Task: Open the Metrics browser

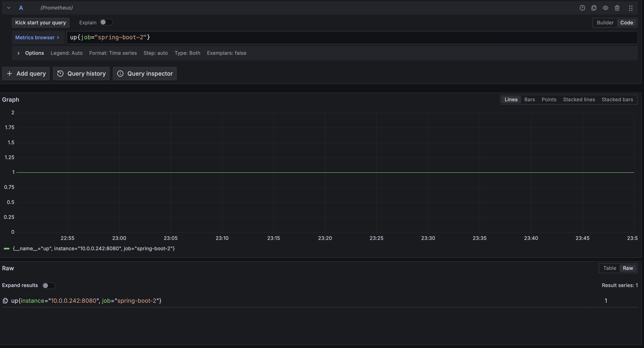Action: tap(37, 37)
